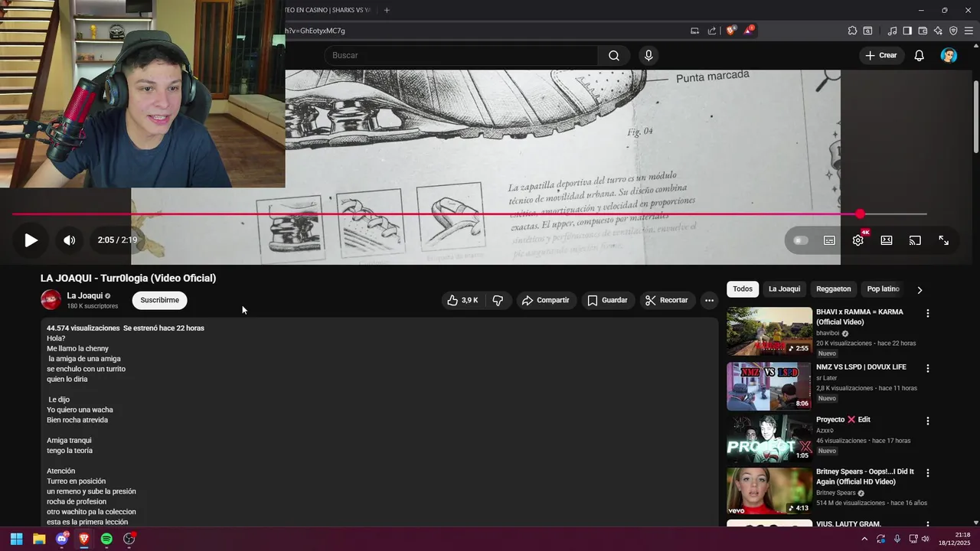Select the Reggaeton filter chip
This screenshot has width=980, height=551.
(833, 289)
